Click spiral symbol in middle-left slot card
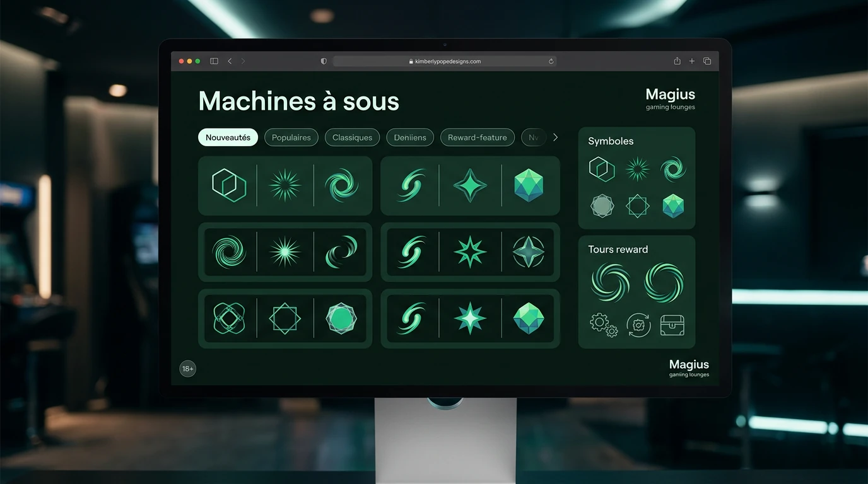Viewport: 868px width, 484px height. click(228, 251)
